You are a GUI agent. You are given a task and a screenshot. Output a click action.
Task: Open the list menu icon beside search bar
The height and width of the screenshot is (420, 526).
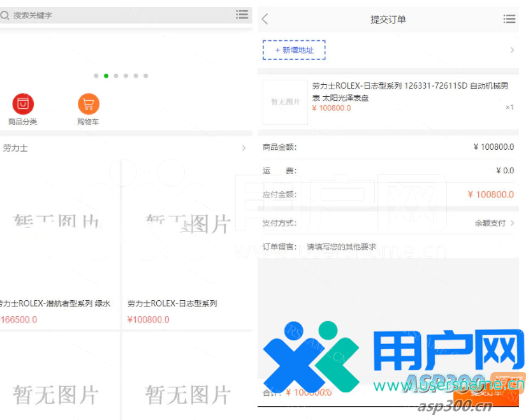tap(242, 15)
